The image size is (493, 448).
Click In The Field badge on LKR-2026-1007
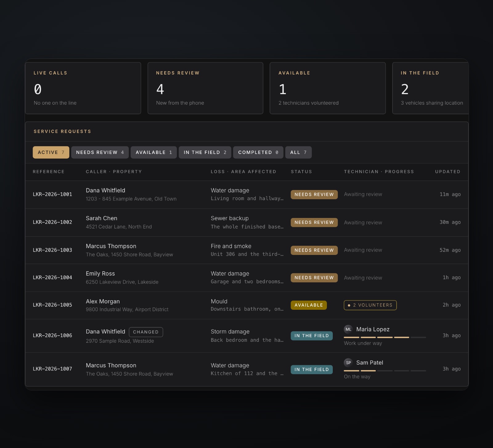tap(312, 369)
